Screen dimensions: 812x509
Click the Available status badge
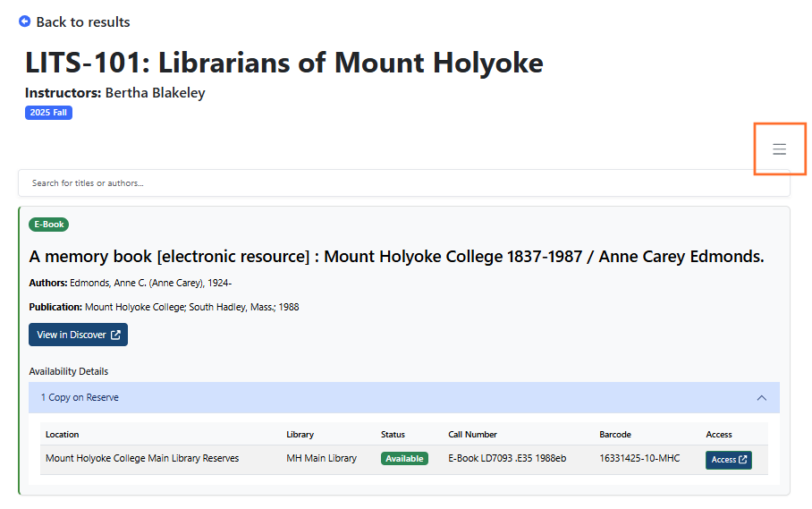coord(404,458)
